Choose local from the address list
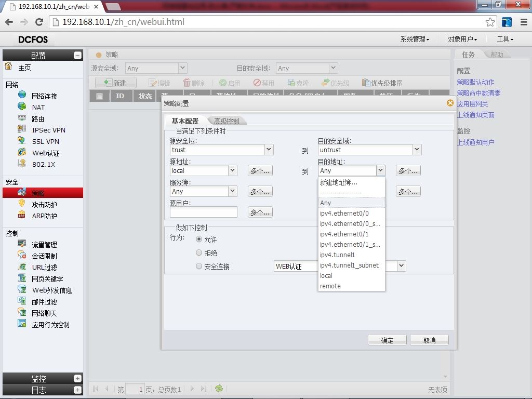 [352, 275]
